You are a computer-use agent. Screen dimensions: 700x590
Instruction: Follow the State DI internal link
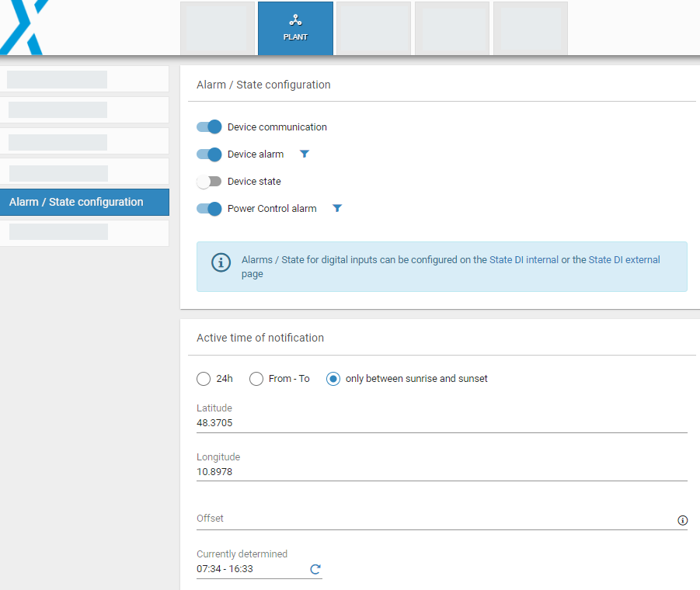[x=524, y=260]
